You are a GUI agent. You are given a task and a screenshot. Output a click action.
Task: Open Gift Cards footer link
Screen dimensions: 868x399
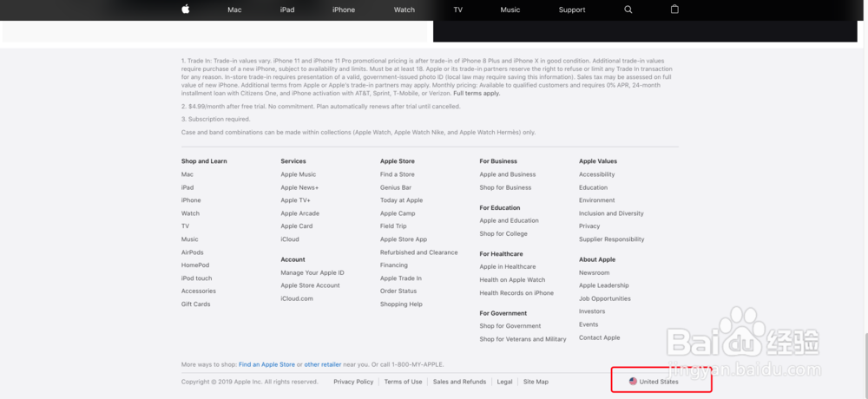[196, 304]
